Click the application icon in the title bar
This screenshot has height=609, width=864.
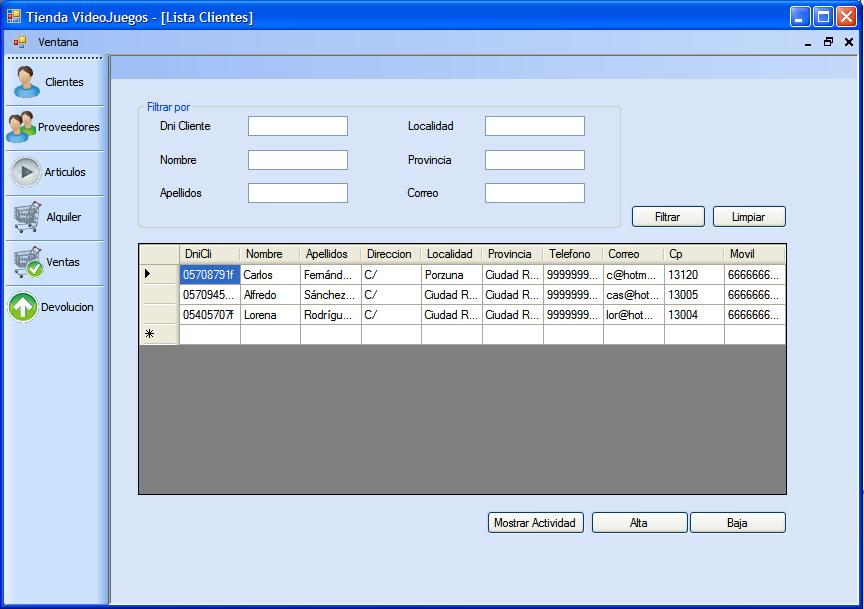[x=14, y=17]
